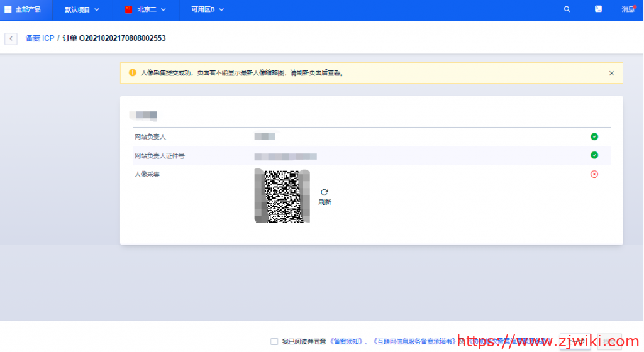
Task: Click the 刷新 refresh icon beside QR code
Action: [325, 192]
